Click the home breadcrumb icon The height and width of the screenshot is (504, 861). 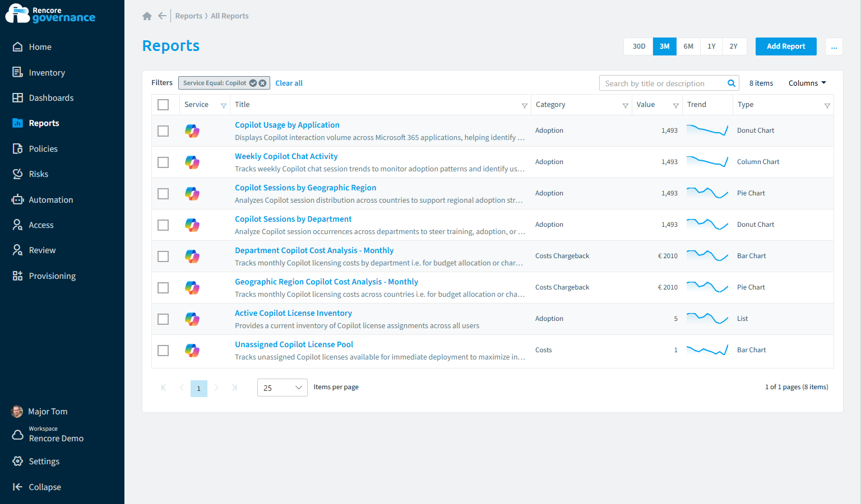[147, 16]
